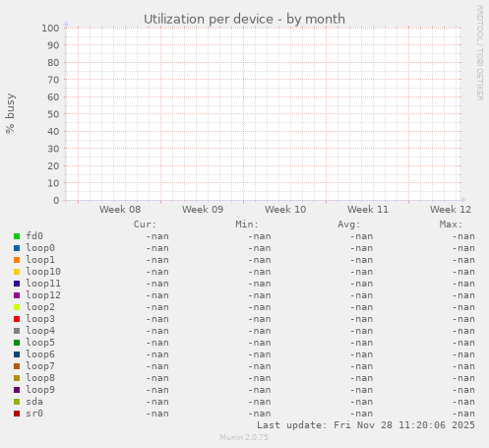Click the loop10 yellow legend swatch
489x448 pixels.
click(17, 272)
